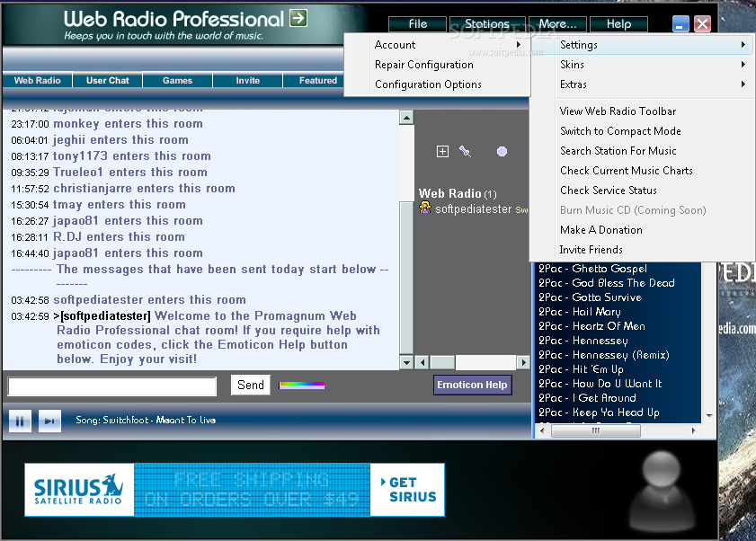This screenshot has width=756, height=541.
Task: Select 2Pac - I Get Around
Action: click(587, 398)
